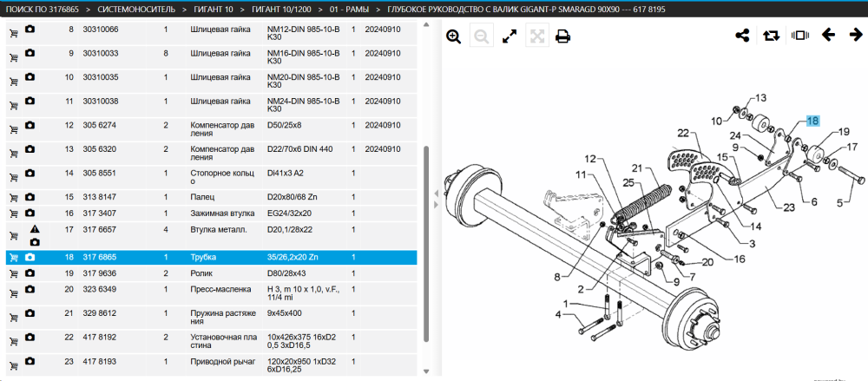Select highlighted callout 18 in diagram
The height and width of the screenshot is (381, 868).
coord(812,122)
